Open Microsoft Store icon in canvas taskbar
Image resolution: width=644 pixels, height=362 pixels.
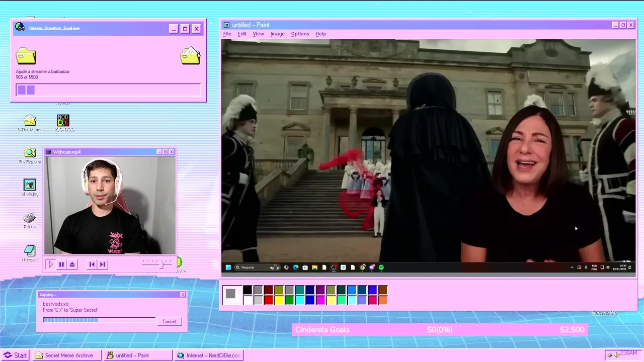coord(305,267)
